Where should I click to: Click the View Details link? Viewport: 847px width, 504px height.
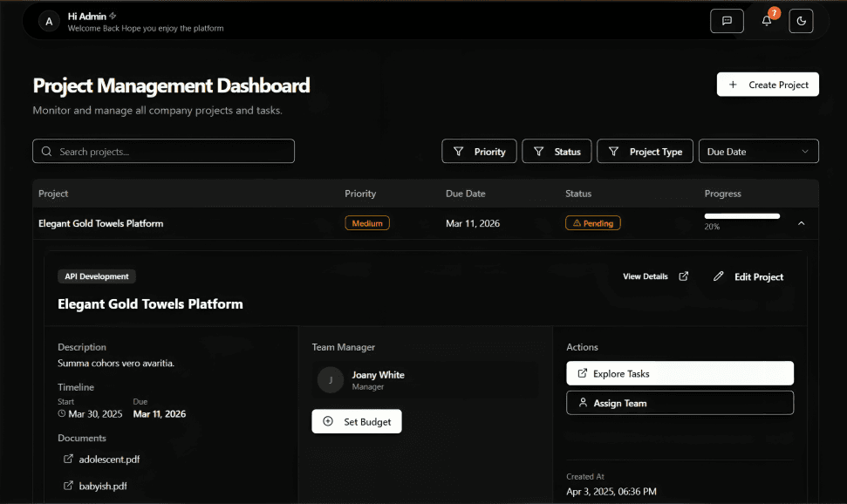(645, 276)
